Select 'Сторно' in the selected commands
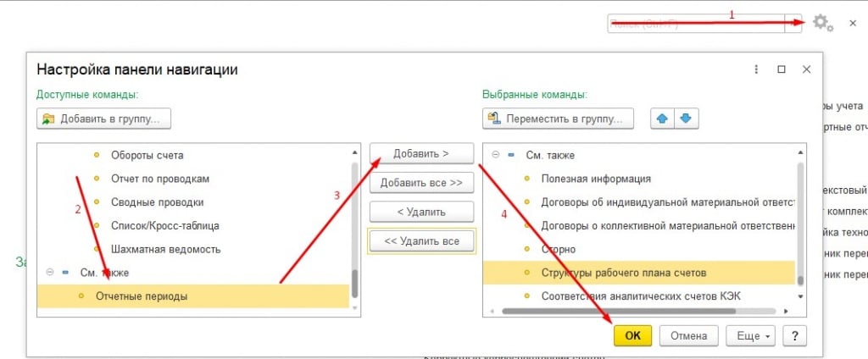Viewport: 868px width, 359px height. coord(558,249)
